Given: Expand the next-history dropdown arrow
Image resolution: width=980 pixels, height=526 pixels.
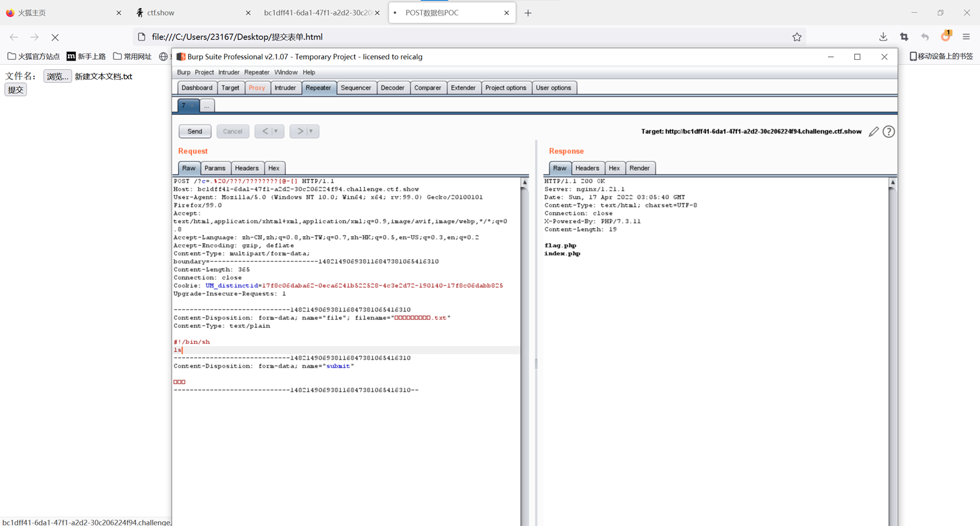Looking at the screenshot, I should pyautogui.click(x=312, y=131).
